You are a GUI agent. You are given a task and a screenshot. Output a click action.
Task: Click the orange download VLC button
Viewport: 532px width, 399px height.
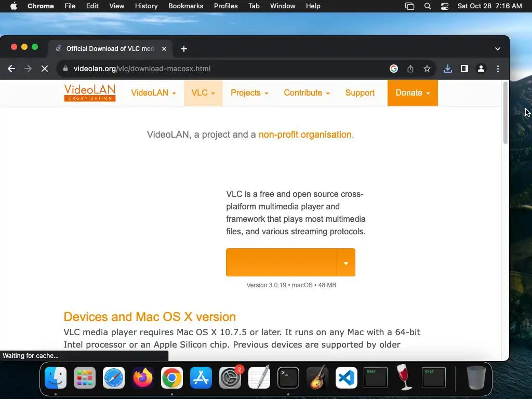[x=281, y=262]
